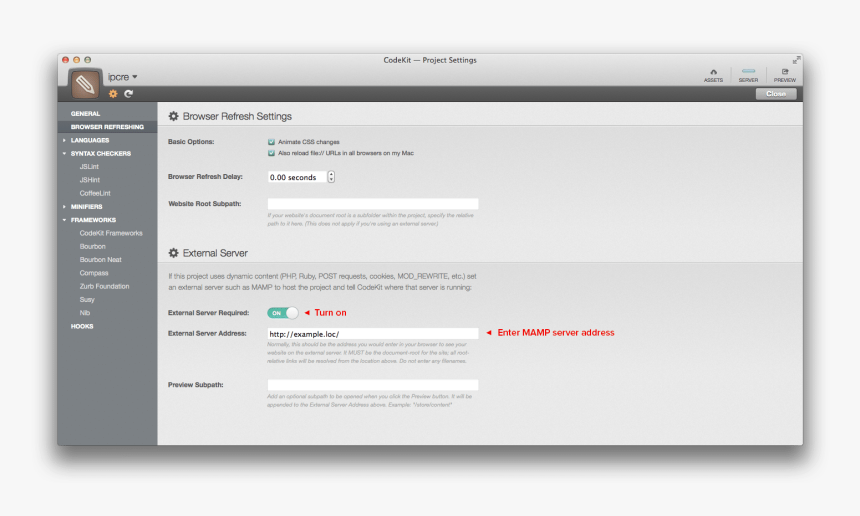Select the Bourbon Neat framework
Image resolution: width=860 pixels, height=516 pixels.
[x=100, y=259]
